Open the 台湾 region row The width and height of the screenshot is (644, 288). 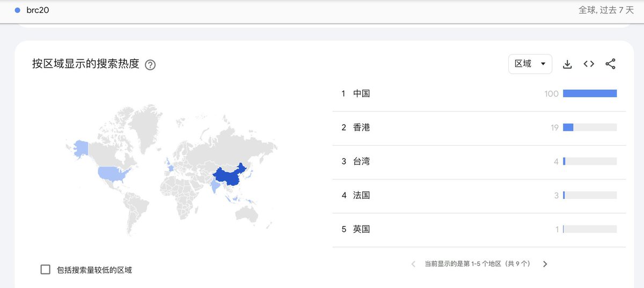pos(362,161)
